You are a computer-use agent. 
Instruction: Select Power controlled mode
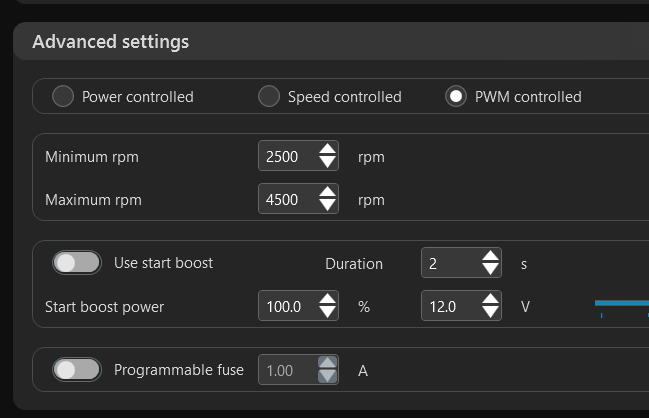pyautogui.click(x=63, y=97)
